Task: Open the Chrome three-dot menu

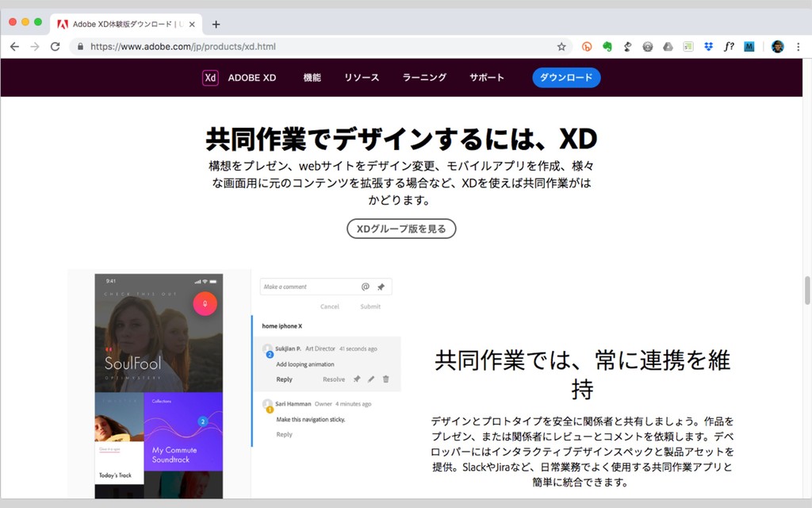Action: coord(798,47)
